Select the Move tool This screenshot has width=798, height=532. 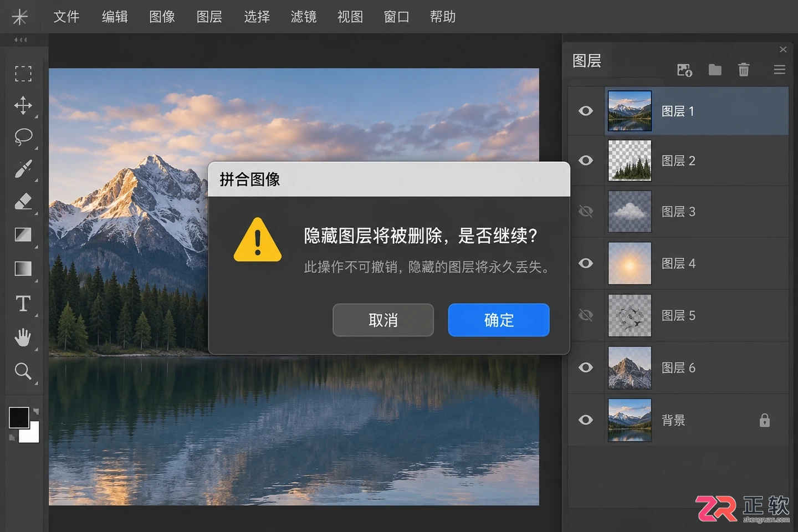click(23, 105)
